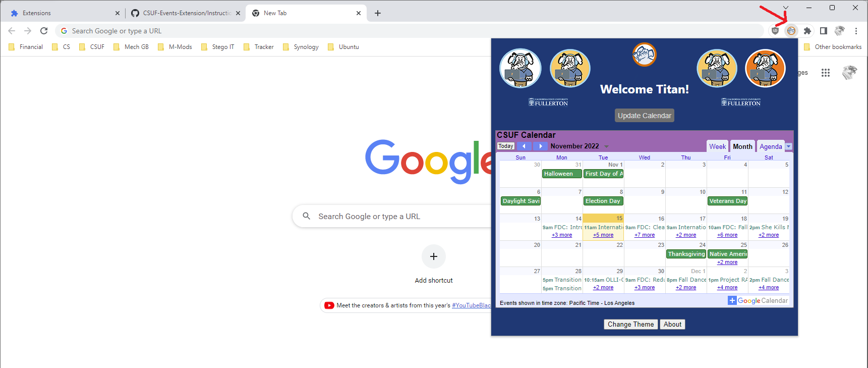Toggle the Chrome side panel icon
The image size is (868, 368).
pyautogui.click(x=824, y=31)
